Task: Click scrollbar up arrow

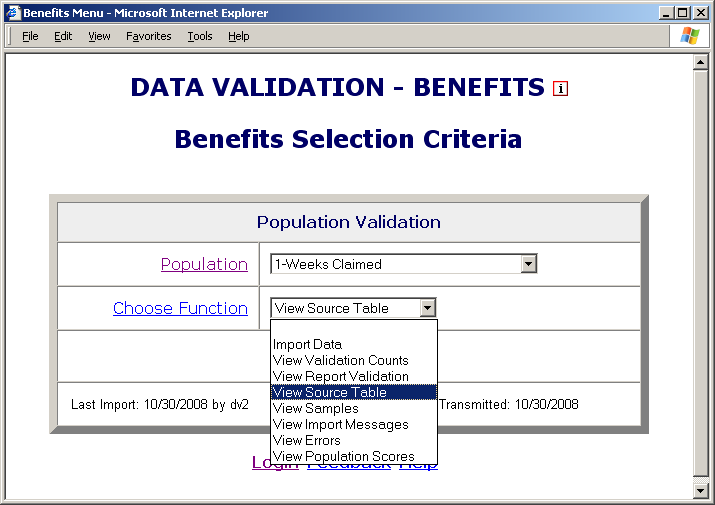Action: click(700, 62)
